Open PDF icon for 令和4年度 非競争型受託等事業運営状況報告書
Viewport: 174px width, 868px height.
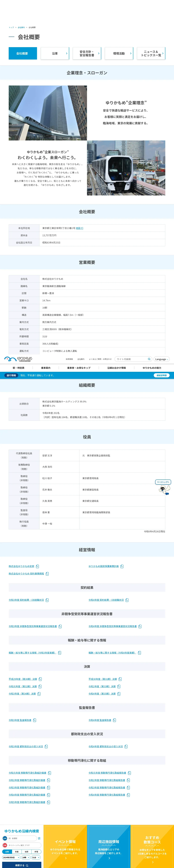click(x=140, y=626)
